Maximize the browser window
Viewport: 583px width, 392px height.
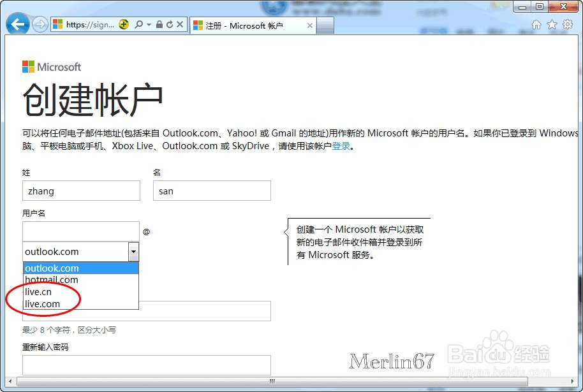[540, 6]
